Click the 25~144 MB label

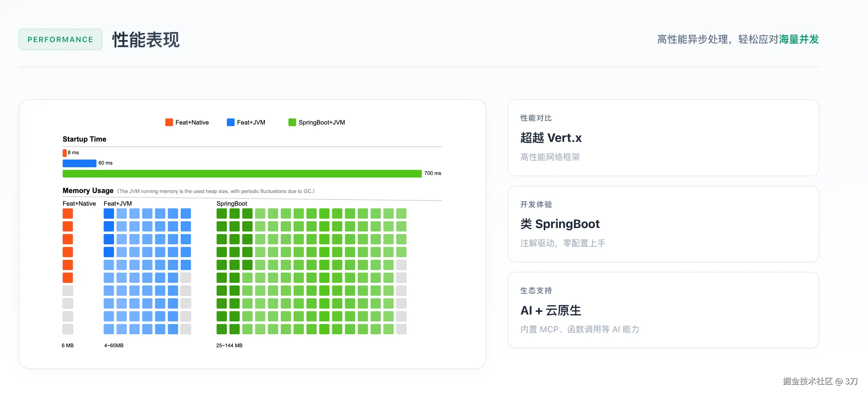[x=229, y=345]
